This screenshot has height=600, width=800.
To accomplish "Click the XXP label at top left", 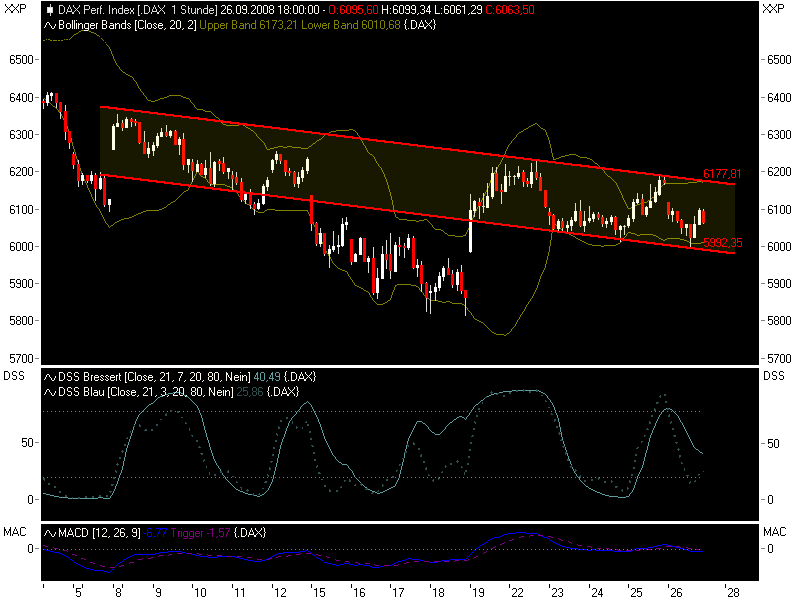I will [x=15, y=9].
